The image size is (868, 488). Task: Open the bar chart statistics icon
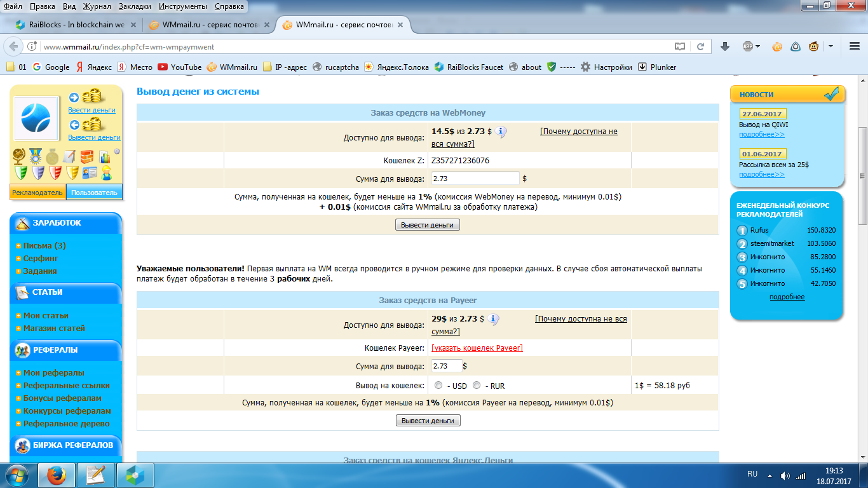(x=105, y=156)
